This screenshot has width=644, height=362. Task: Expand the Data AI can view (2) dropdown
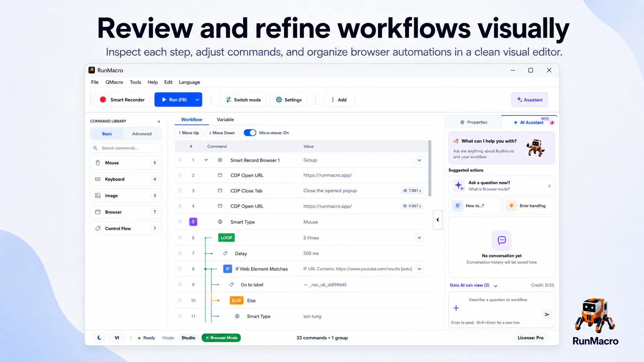pyautogui.click(x=474, y=285)
